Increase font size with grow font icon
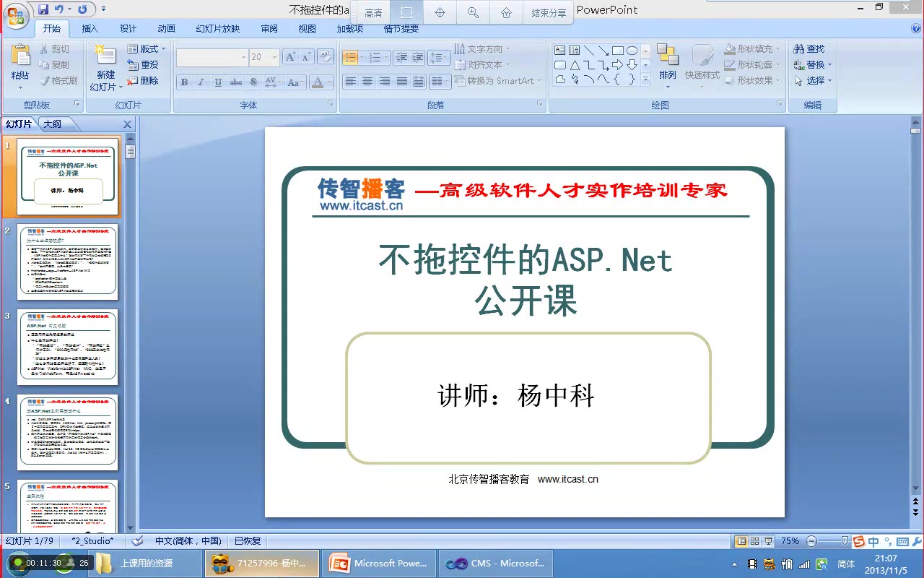Image resolution: width=924 pixels, height=578 pixels. [290, 57]
